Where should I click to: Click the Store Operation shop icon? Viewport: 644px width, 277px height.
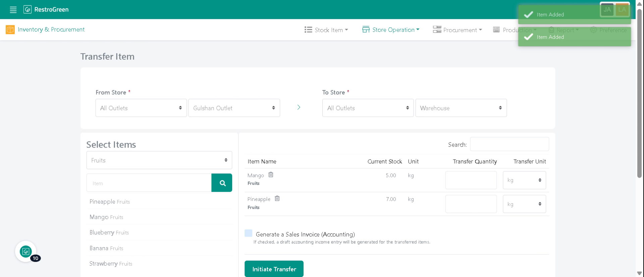point(366,30)
